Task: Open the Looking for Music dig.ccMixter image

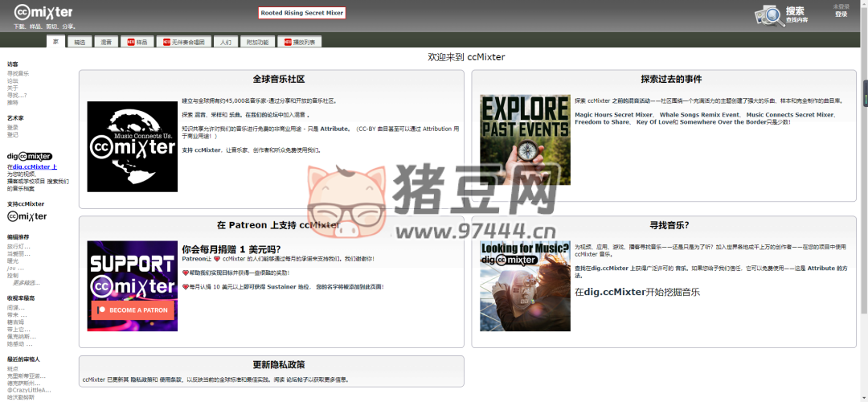Action: (x=525, y=285)
